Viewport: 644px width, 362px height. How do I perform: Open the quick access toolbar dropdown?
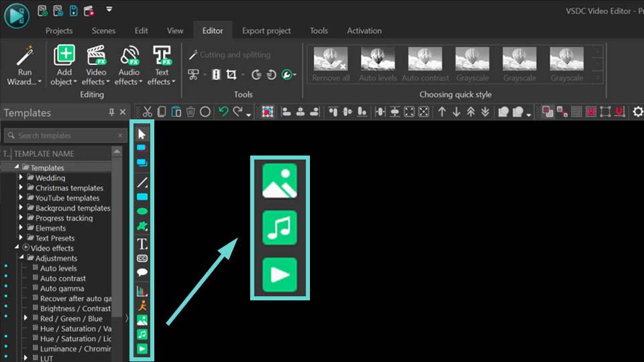click(x=109, y=9)
